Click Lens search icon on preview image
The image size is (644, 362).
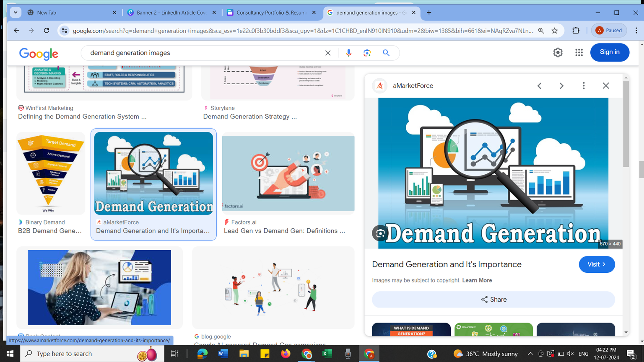tap(380, 233)
